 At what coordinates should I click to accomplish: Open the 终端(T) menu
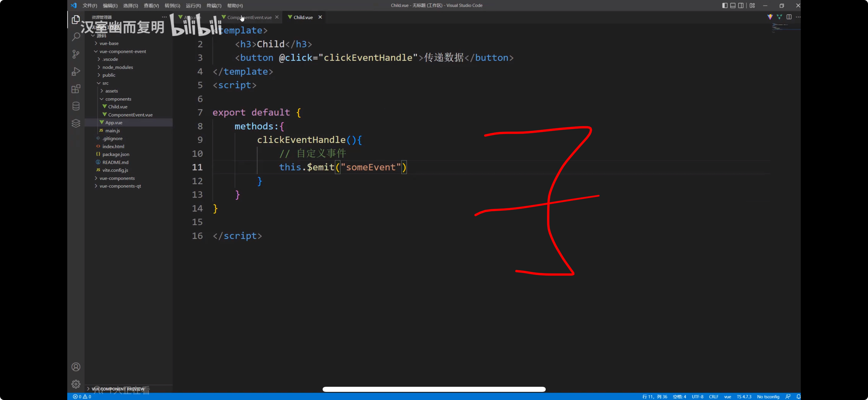[x=214, y=5]
